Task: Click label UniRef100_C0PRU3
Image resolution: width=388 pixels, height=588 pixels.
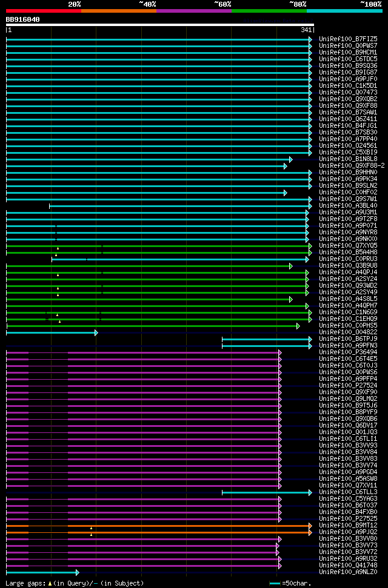Action: pyautogui.click(x=348, y=259)
